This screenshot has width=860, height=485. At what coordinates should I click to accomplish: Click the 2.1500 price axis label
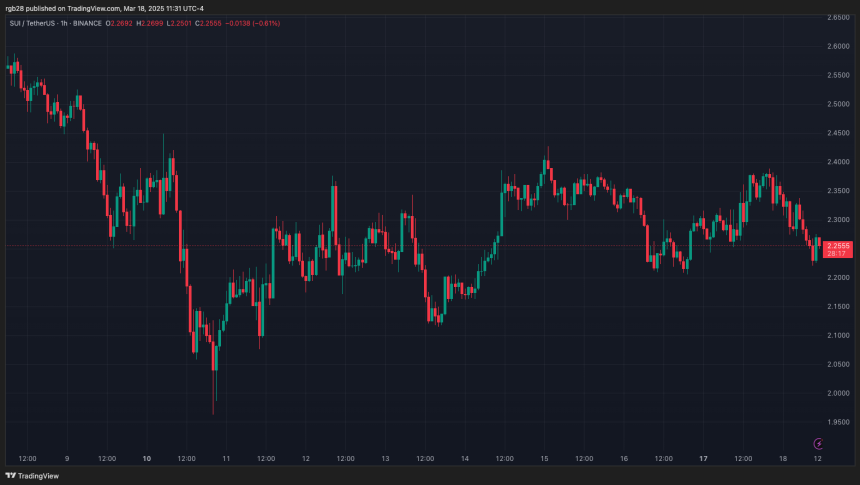point(838,307)
